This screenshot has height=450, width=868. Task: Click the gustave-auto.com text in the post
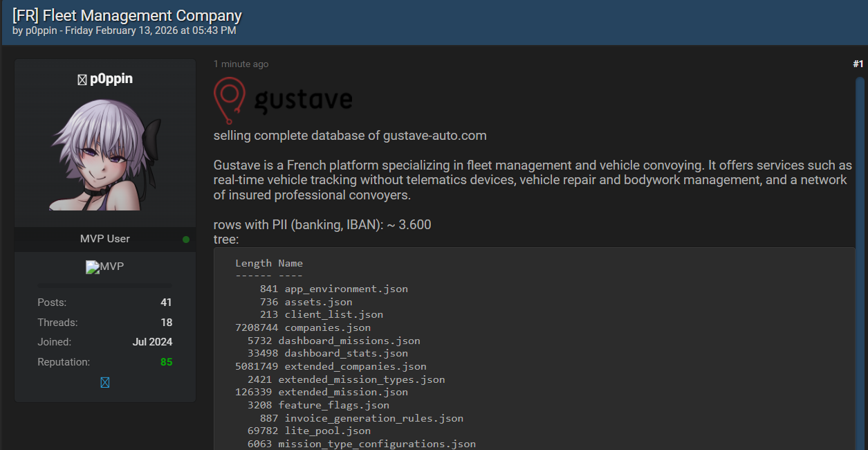pos(434,136)
